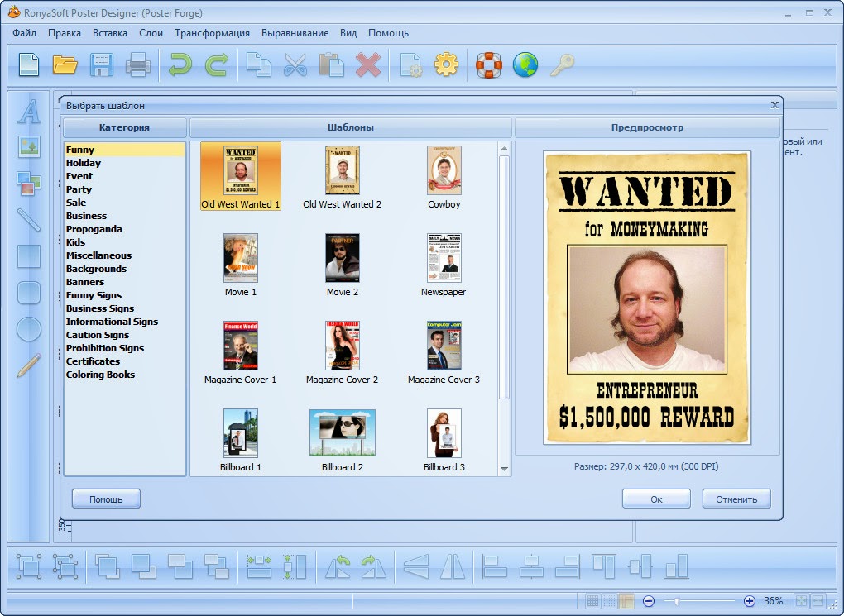Select the Coloring Books category

tap(101, 374)
